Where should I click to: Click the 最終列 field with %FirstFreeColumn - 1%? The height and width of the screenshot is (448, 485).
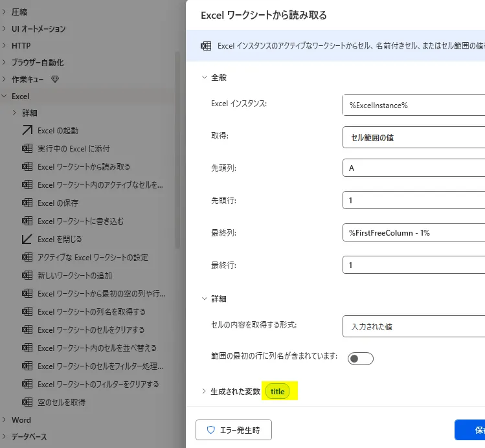413,232
